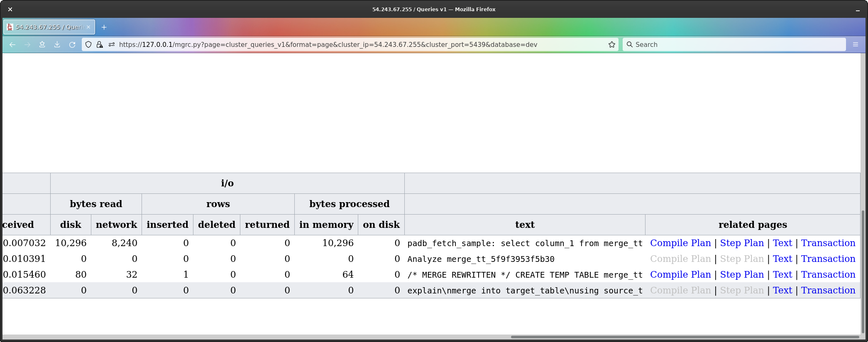Screen dimensions: 868x342
Task: Bookmark this page with the star icon
Action: (x=612, y=44)
